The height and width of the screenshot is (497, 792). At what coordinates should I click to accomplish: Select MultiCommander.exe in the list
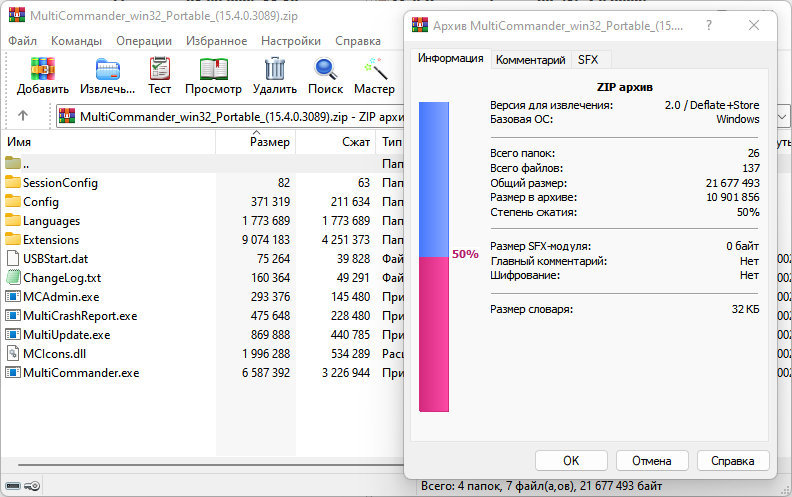81,373
